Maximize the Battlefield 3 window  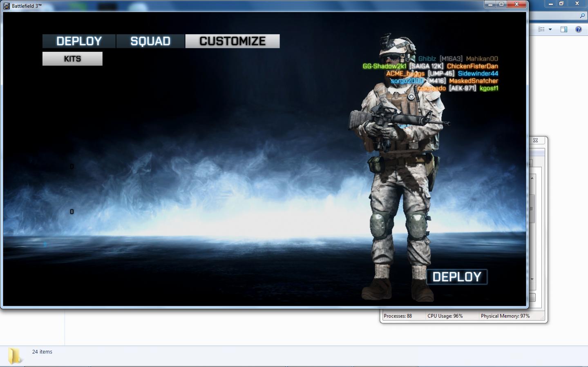(x=501, y=4)
